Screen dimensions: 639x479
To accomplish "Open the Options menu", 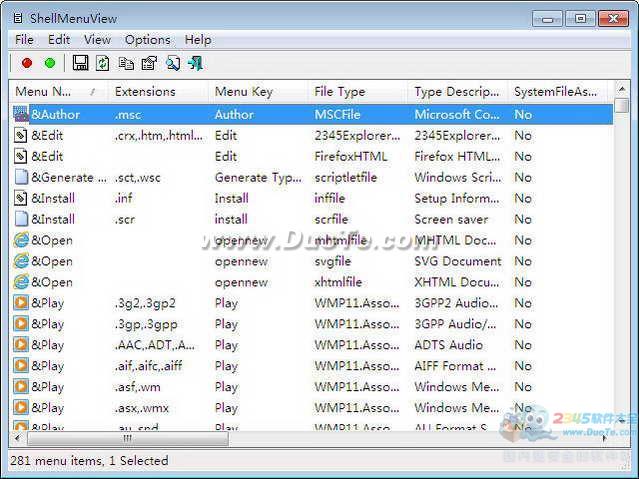I will click(x=147, y=39).
